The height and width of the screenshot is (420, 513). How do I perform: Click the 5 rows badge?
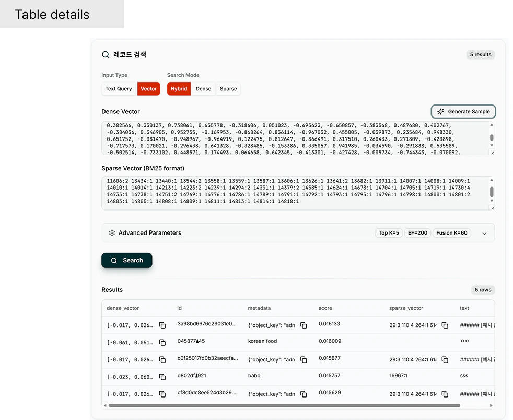(x=483, y=290)
